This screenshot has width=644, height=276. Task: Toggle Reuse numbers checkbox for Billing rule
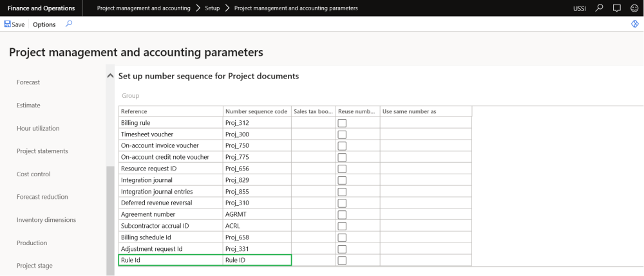tap(342, 123)
